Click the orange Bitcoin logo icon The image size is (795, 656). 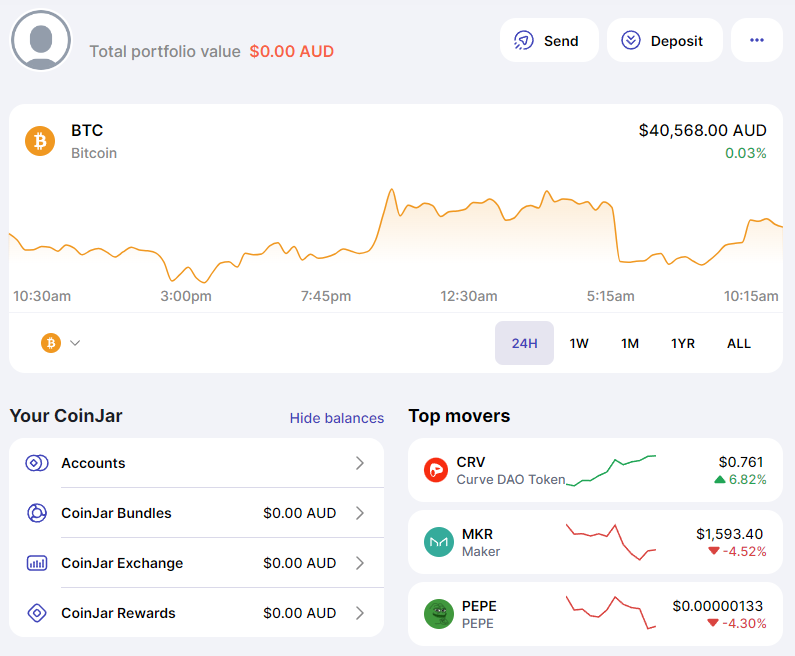(40, 141)
